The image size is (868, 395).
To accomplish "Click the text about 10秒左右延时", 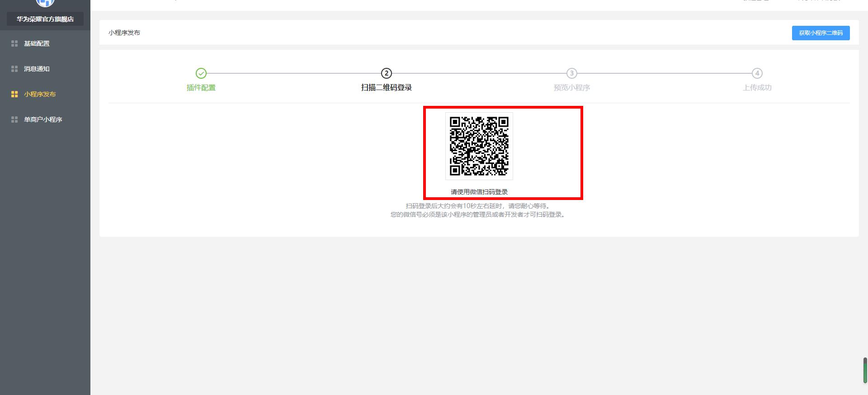I will pyautogui.click(x=478, y=206).
